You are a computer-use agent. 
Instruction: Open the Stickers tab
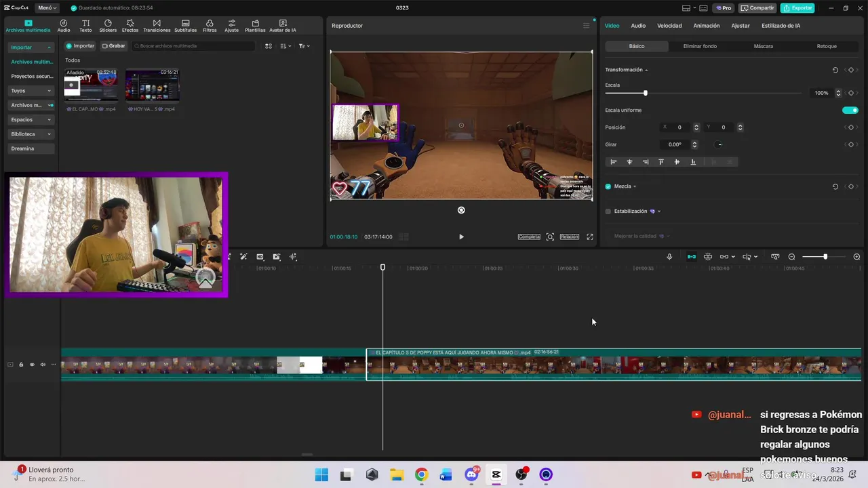click(x=108, y=26)
